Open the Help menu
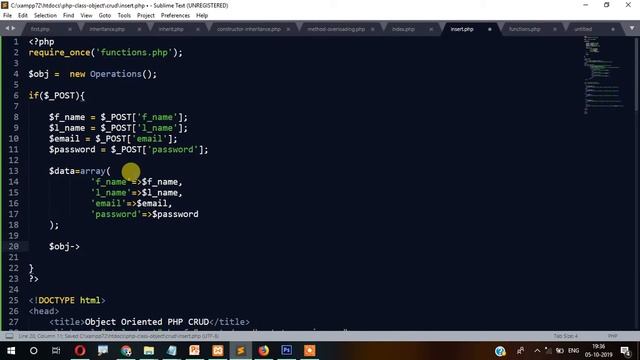This screenshot has width=640, height=360. [202, 16]
